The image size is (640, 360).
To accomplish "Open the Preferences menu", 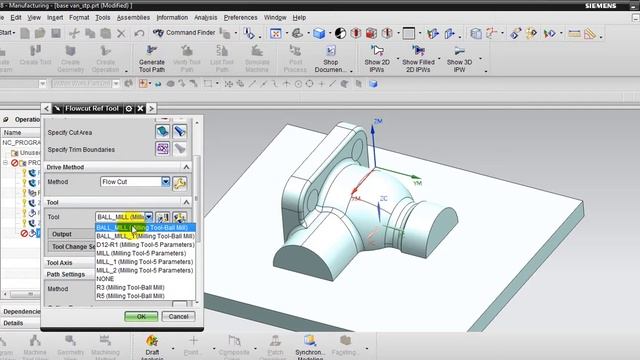I will tap(240, 18).
